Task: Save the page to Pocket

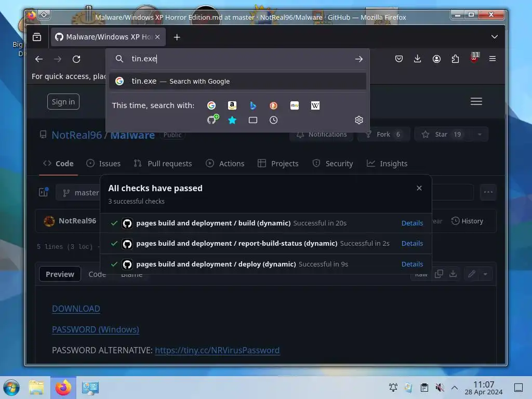Action: coord(398,59)
